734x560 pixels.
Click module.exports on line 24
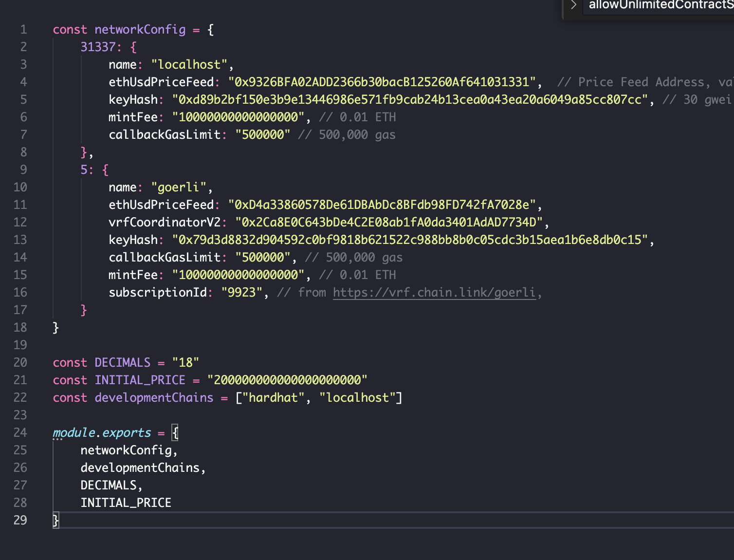pyautogui.click(x=102, y=433)
